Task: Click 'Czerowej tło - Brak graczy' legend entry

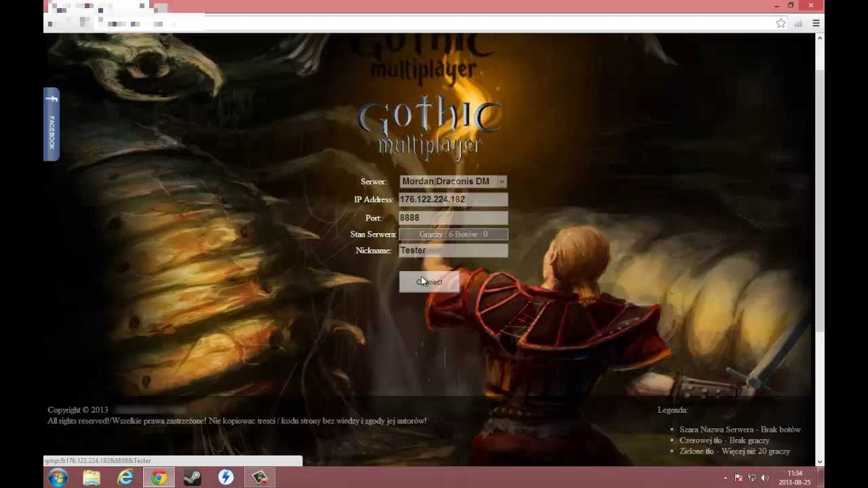Action: tap(724, 441)
